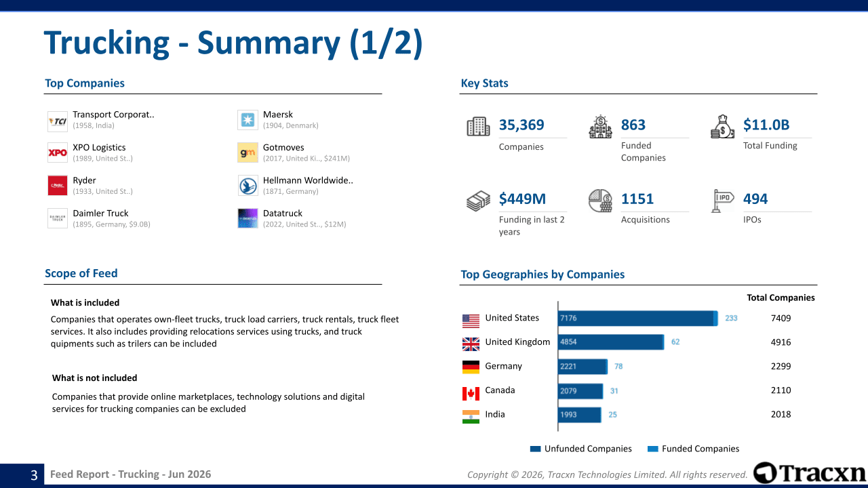Click the Transport Corporation TCI logo

coord(58,121)
